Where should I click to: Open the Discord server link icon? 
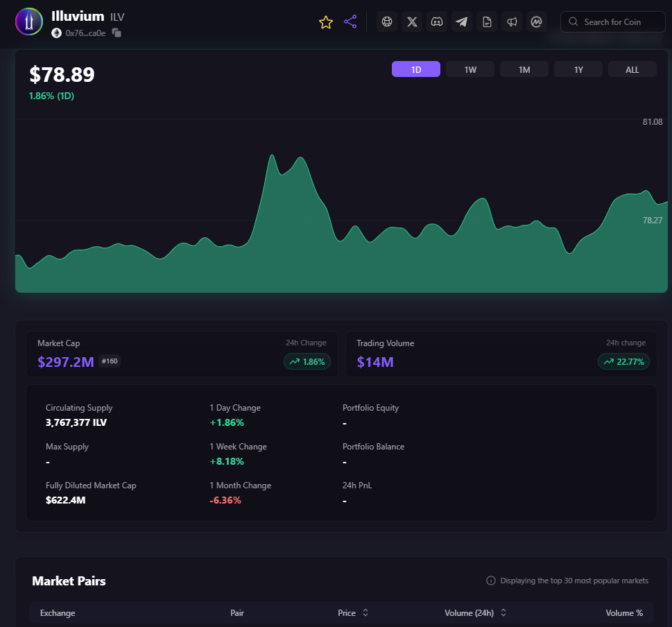tap(437, 22)
